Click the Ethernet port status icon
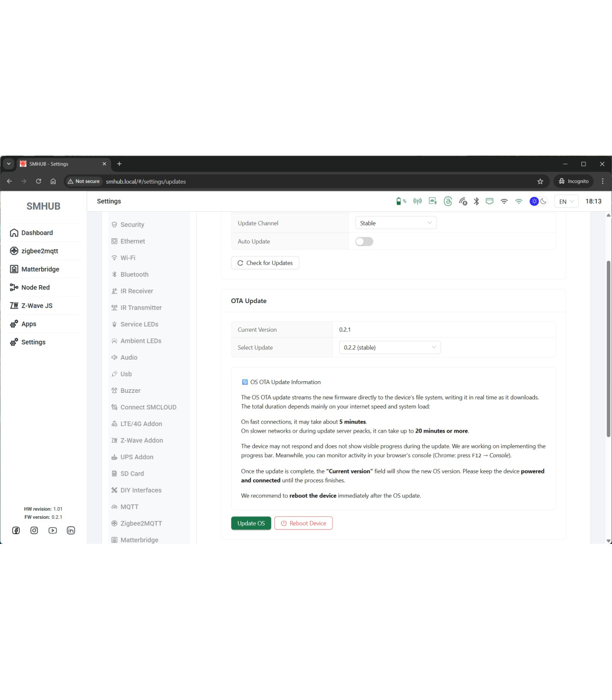 click(x=490, y=202)
